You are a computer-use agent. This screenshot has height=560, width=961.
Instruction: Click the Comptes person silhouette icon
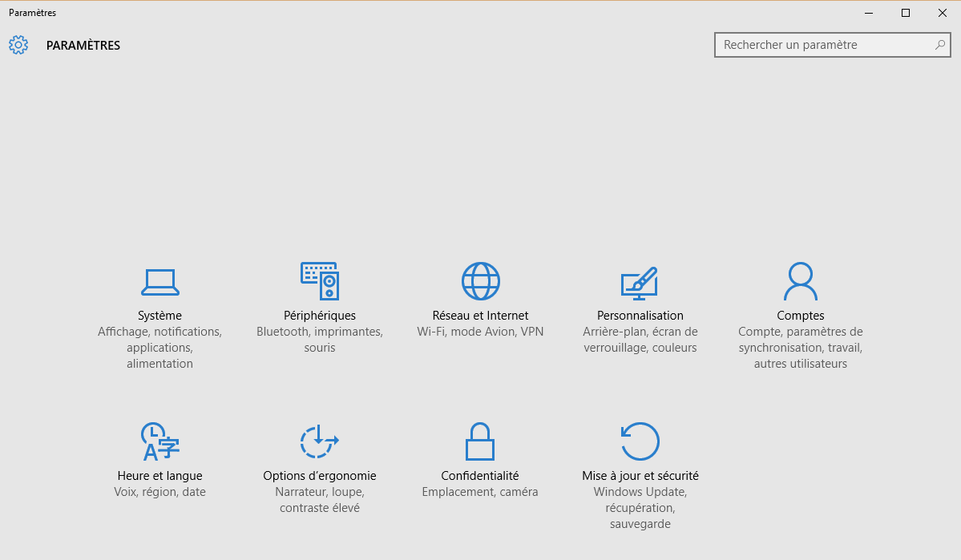point(800,281)
